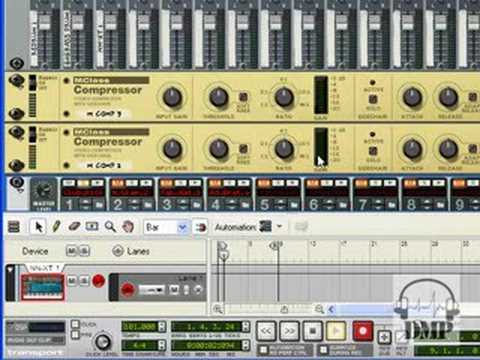Adjust the Click Level knob
The height and width of the screenshot is (360, 480).
click(x=103, y=342)
